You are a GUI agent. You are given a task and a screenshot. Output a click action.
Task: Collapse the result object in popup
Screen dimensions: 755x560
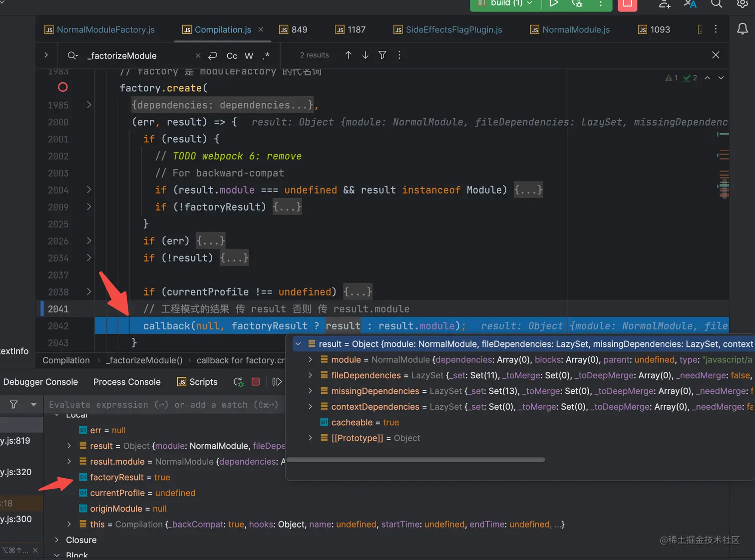coord(298,344)
